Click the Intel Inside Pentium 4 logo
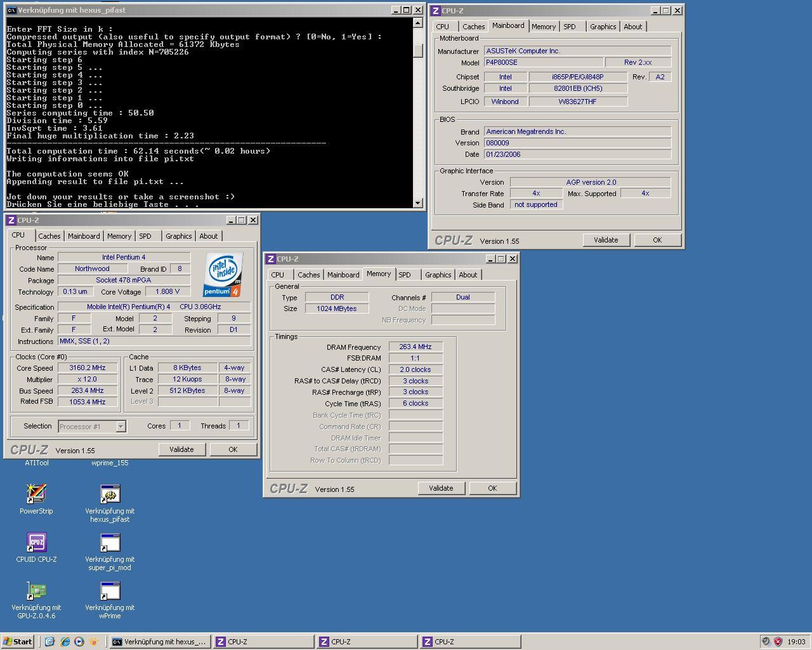The height and width of the screenshot is (650, 812). point(223,274)
